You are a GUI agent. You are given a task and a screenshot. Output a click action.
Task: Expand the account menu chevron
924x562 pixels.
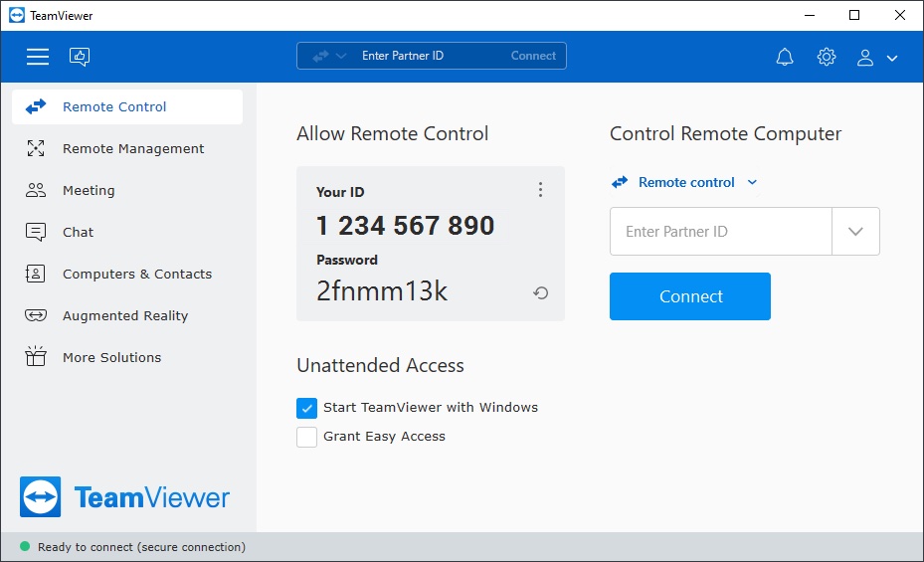coord(892,59)
